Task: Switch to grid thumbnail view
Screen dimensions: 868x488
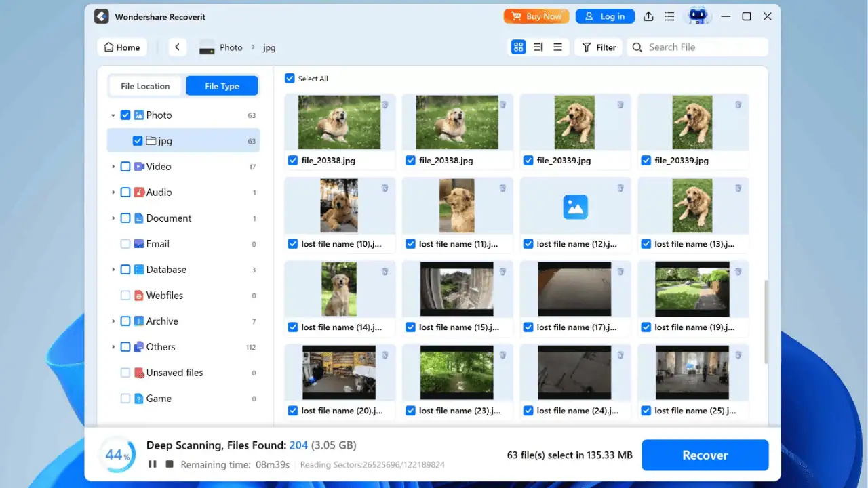Action: click(x=518, y=47)
